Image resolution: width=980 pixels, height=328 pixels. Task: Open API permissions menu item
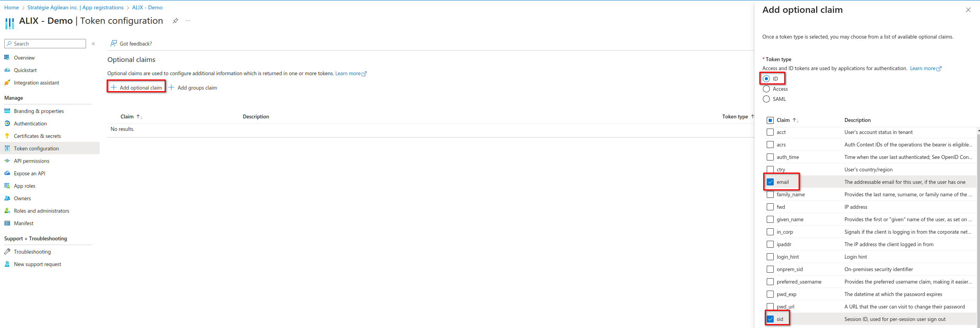tap(32, 161)
